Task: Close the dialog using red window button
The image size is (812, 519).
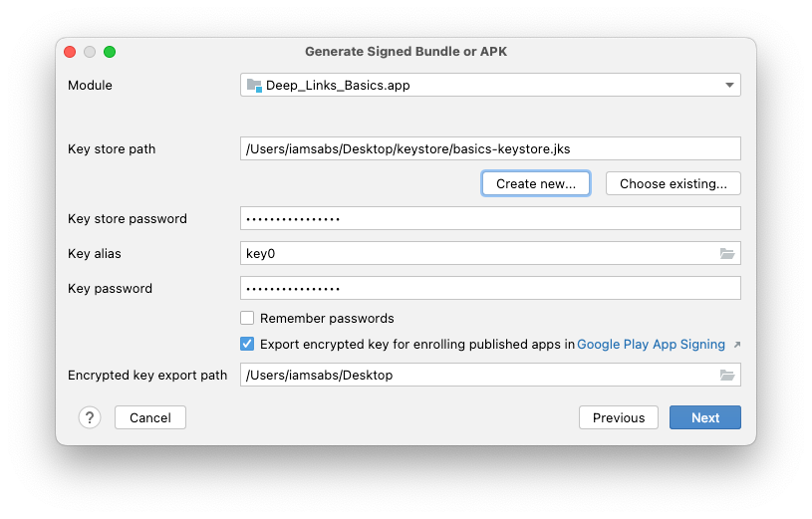Action: tap(70, 52)
